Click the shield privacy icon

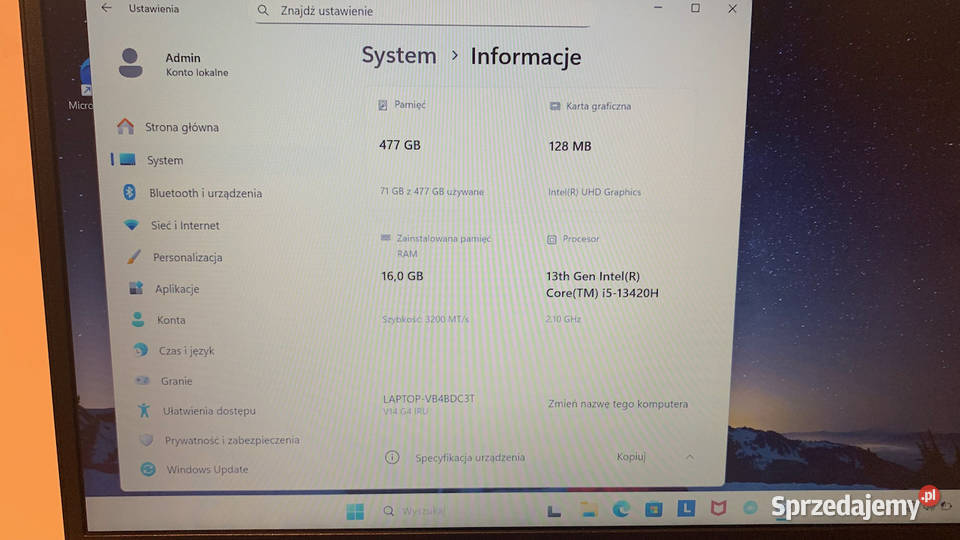tap(146, 440)
